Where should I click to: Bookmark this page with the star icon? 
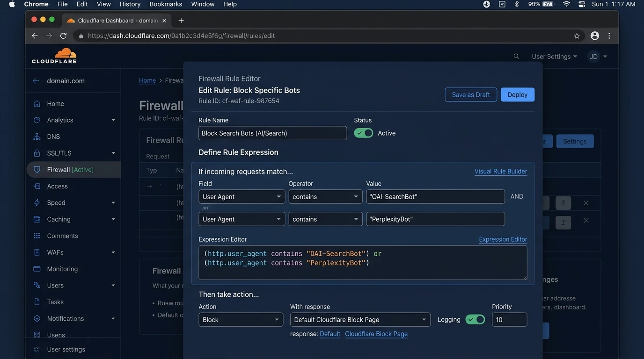coord(577,36)
